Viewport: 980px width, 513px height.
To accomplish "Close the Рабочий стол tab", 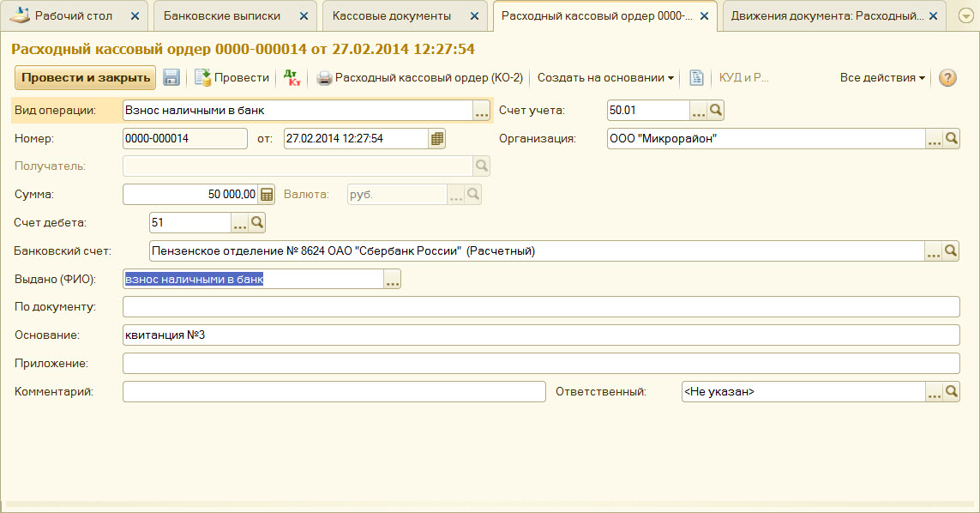I will pyautogui.click(x=135, y=16).
